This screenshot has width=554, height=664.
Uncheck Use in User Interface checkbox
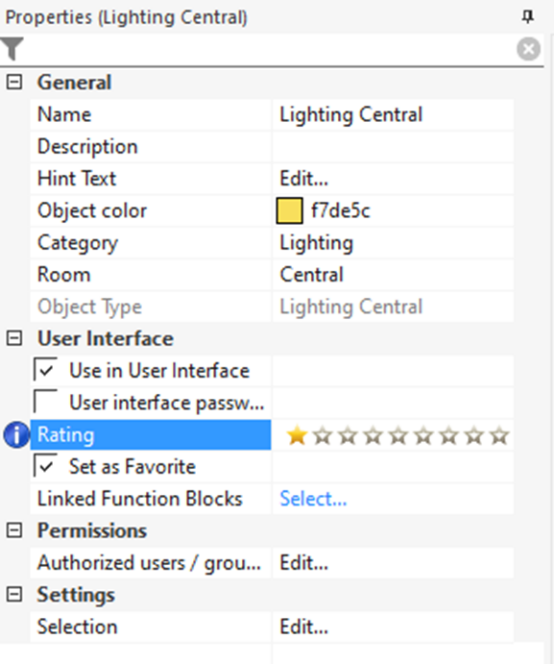point(45,370)
